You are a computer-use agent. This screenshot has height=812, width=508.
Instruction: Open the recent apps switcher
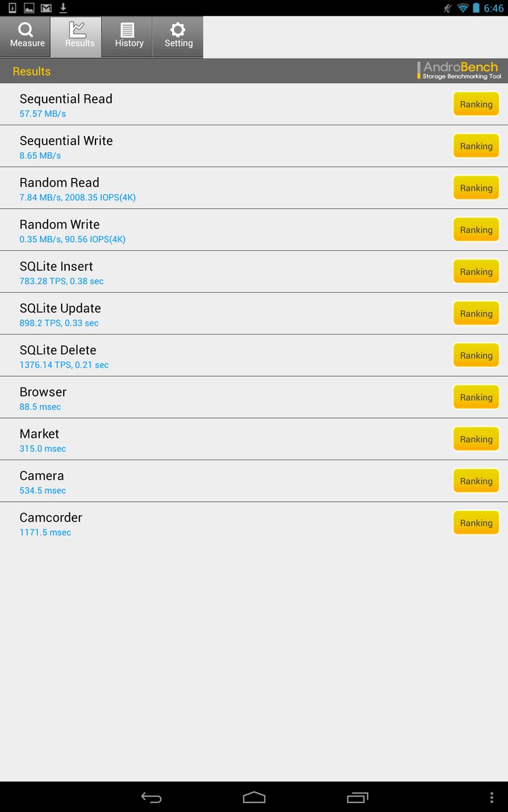tap(357, 798)
